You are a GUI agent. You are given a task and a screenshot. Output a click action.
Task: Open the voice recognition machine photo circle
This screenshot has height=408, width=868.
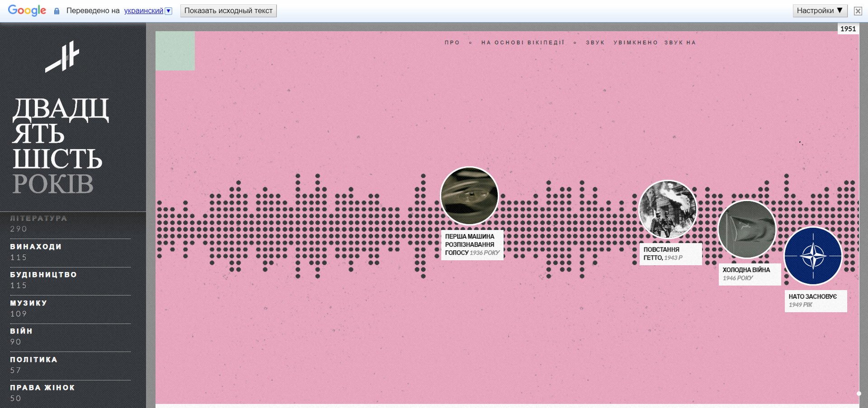pos(469,196)
